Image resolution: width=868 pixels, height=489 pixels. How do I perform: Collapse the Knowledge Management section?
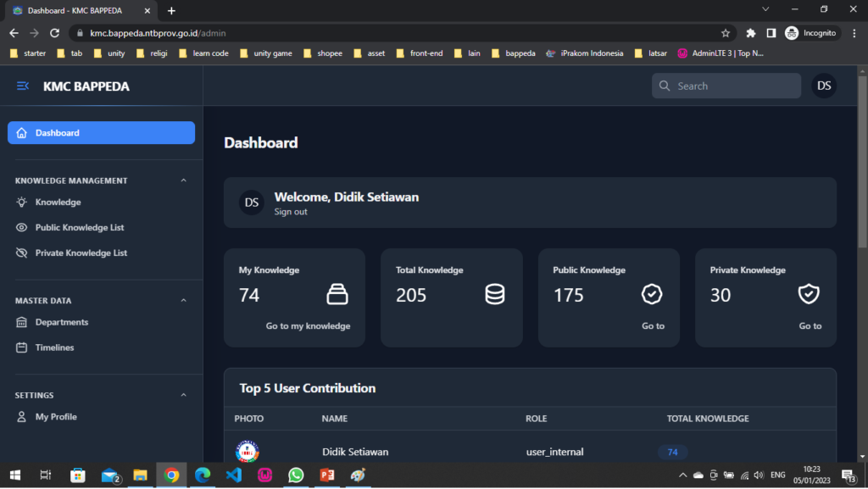[184, 181]
